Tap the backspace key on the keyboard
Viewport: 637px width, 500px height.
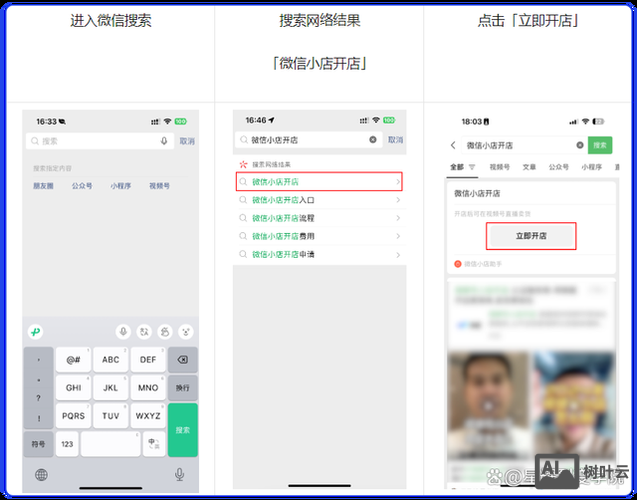point(183,359)
